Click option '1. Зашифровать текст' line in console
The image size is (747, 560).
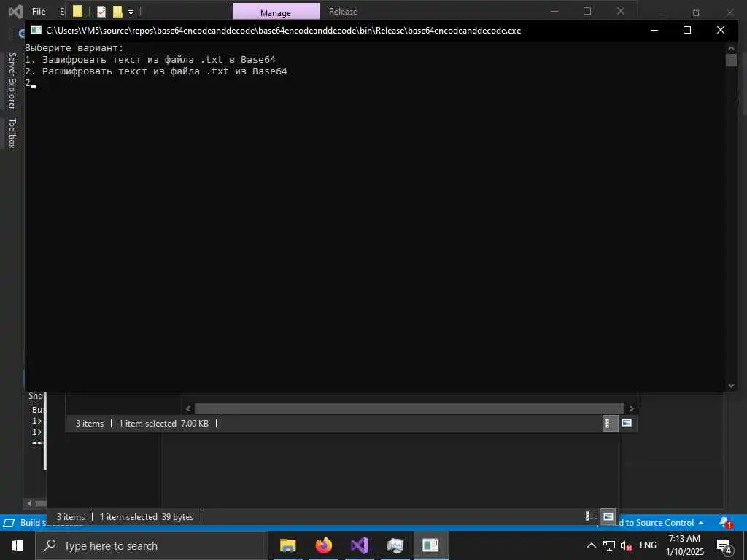(150, 60)
